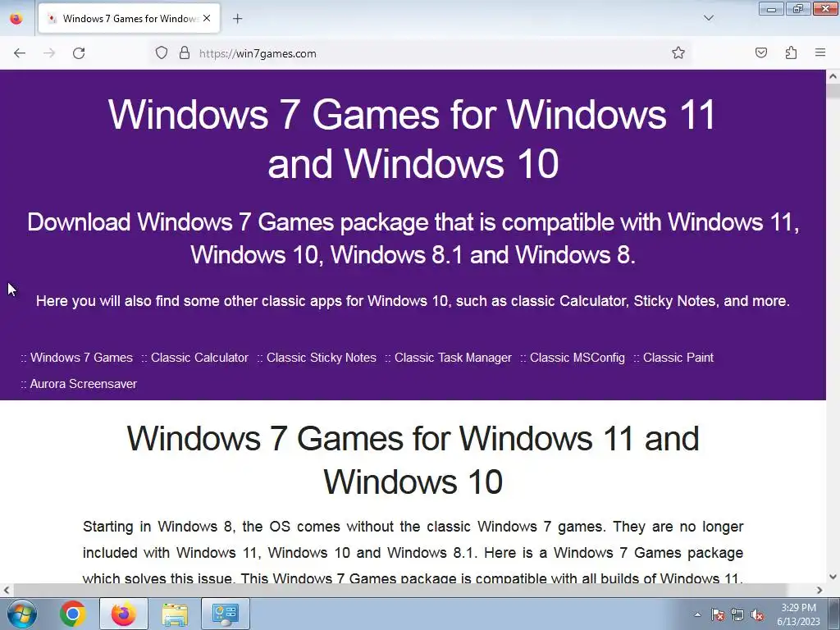
Task: Open the network status tray icon
Action: click(737, 614)
